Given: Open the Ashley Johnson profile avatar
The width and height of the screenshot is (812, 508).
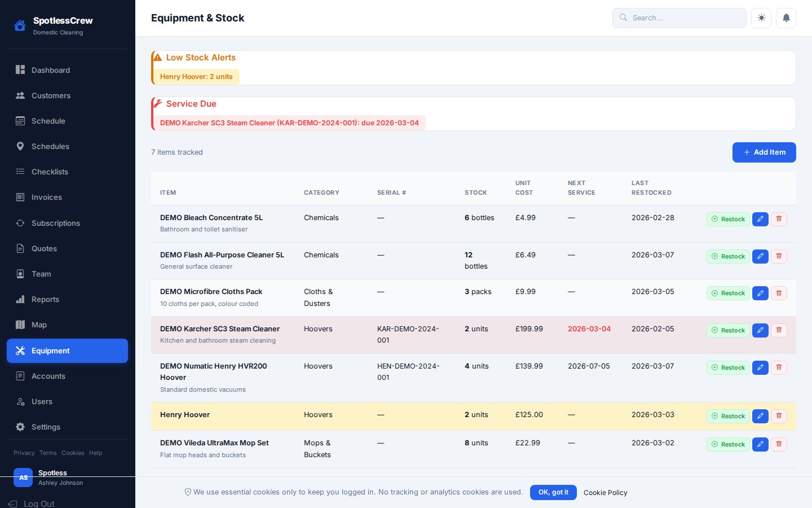Looking at the screenshot, I should click(23, 478).
